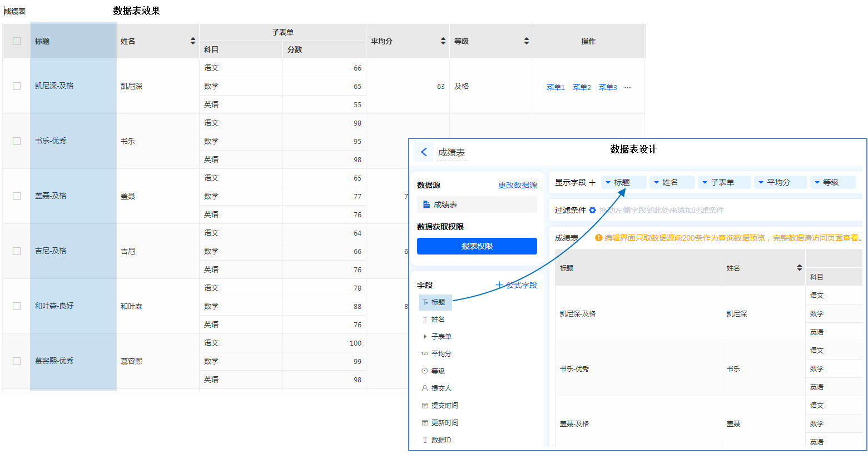The image size is (868, 454).
Task: Click 菜单2 in the first row actions
Action: 582,87
